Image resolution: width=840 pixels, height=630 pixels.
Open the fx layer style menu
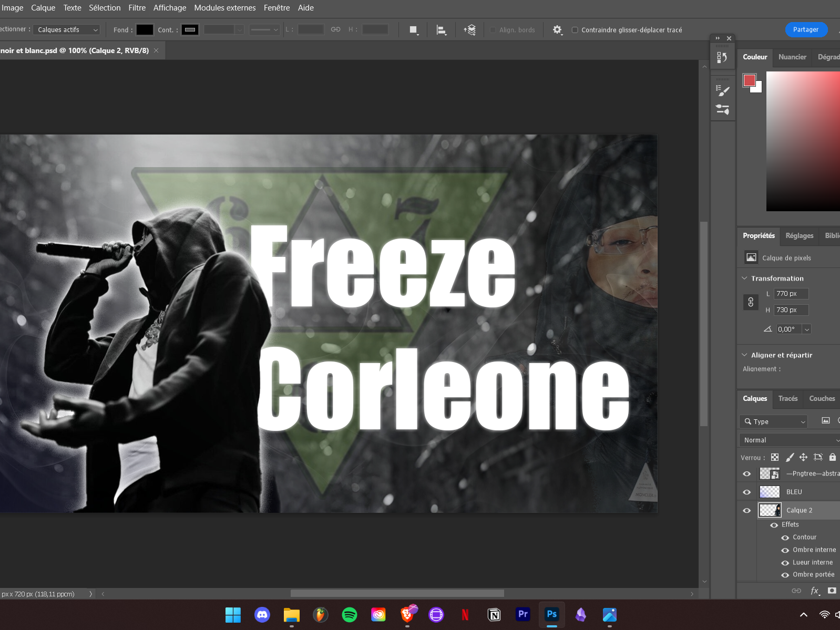[x=815, y=591]
